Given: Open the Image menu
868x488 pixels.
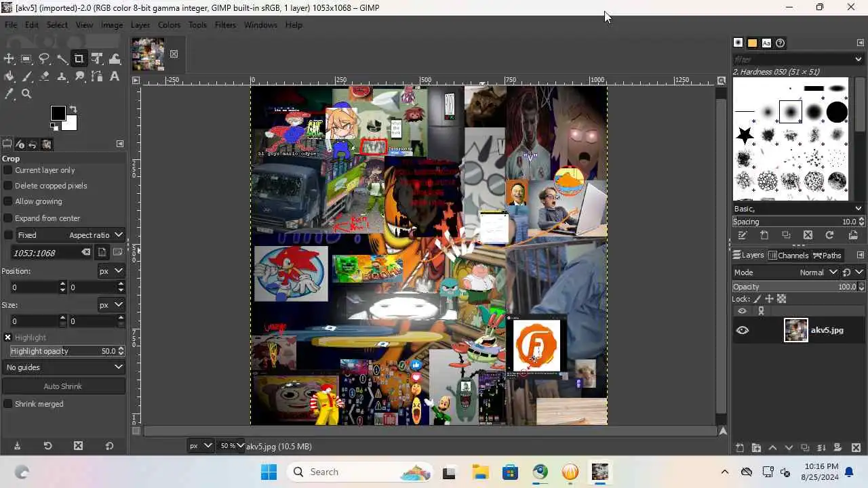Looking at the screenshot, I should click(112, 25).
